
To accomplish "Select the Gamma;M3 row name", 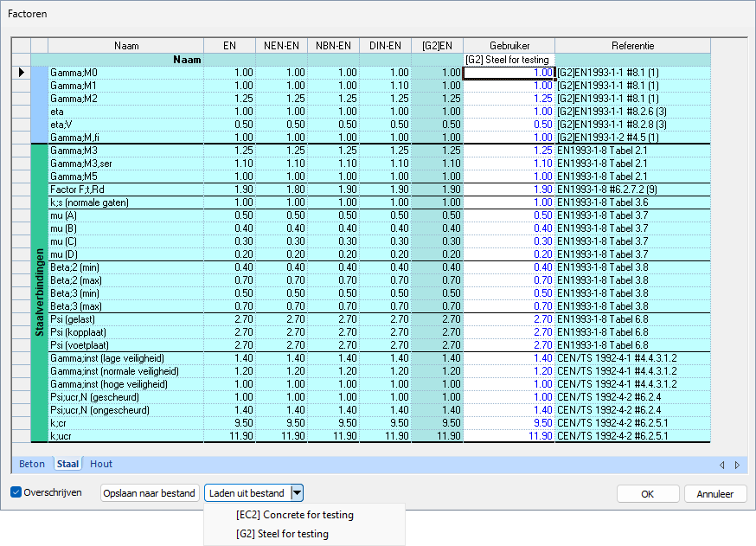I will click(x=74, y=151).
